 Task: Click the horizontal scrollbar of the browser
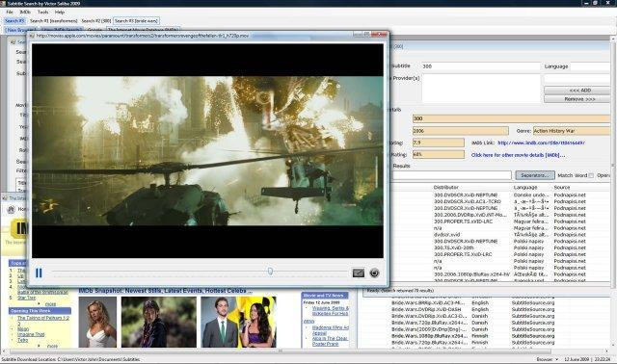coord(281,351)
